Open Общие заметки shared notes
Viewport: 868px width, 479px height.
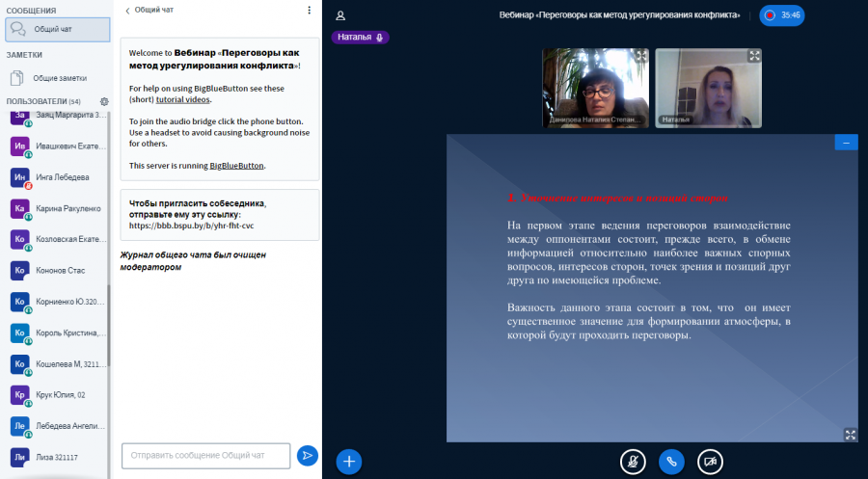click(x=58, y=78)
